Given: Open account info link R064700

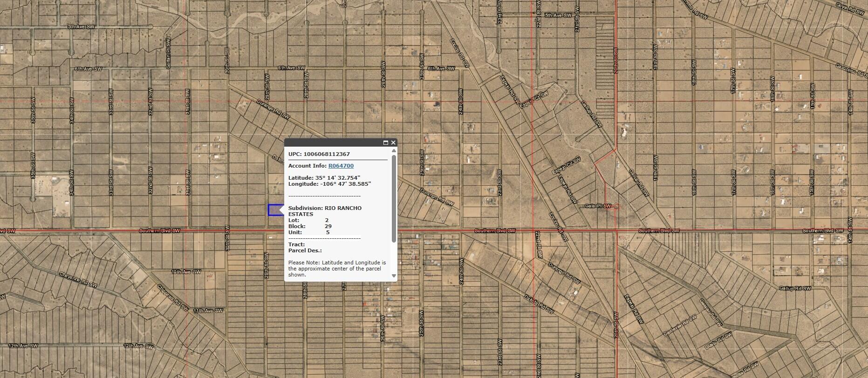Looking at the screenshot, I should (341, 166).
